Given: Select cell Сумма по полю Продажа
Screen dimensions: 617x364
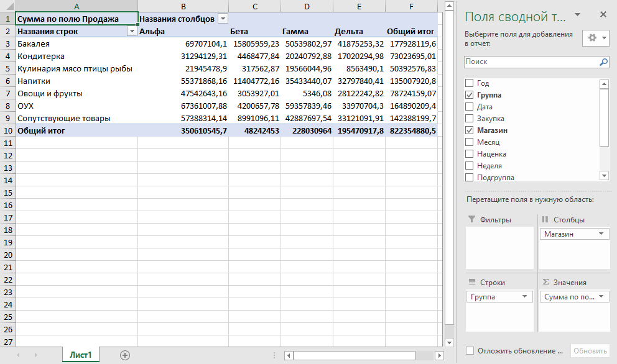Looking at the screenshot, I should click(77, 19).
